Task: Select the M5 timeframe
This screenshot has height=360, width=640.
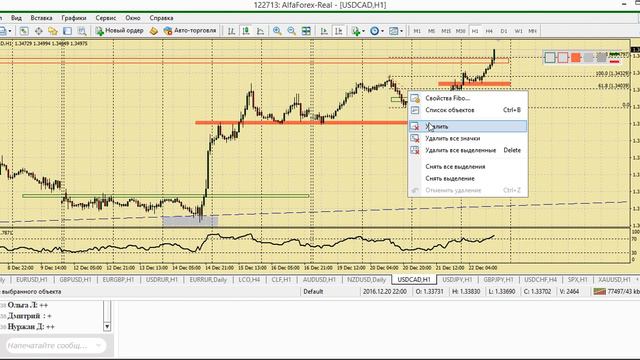Action: point(431,31)
